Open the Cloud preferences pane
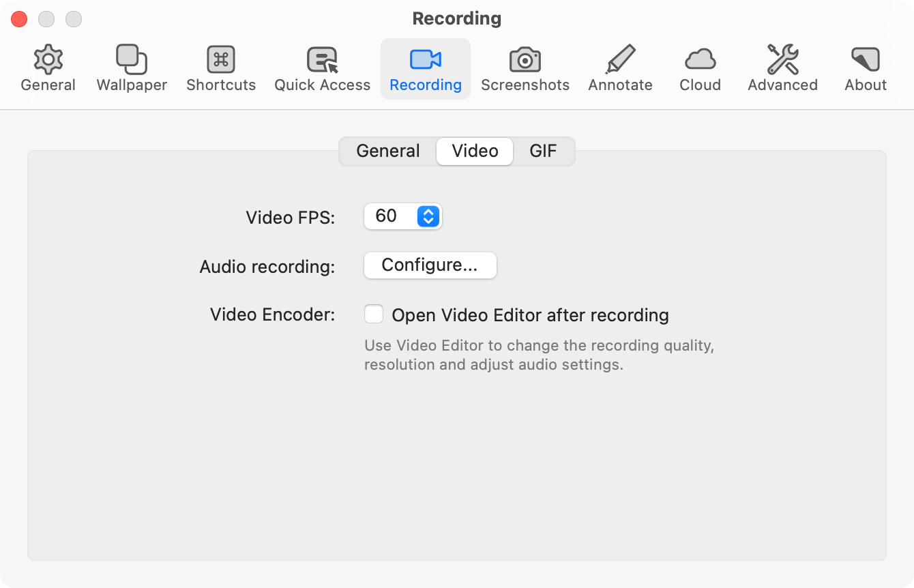This screenshot has width=914, height=588. point(700,68)
